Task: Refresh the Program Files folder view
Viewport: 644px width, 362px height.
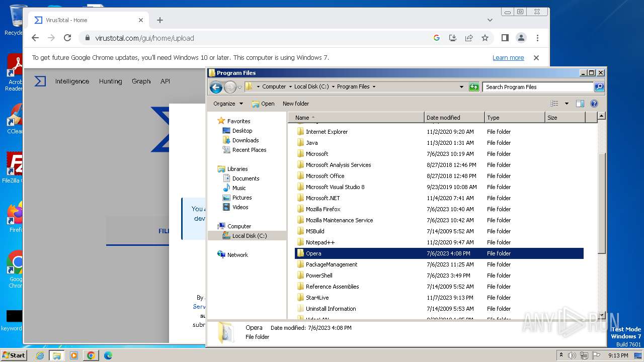Action: tap(474, 87)
